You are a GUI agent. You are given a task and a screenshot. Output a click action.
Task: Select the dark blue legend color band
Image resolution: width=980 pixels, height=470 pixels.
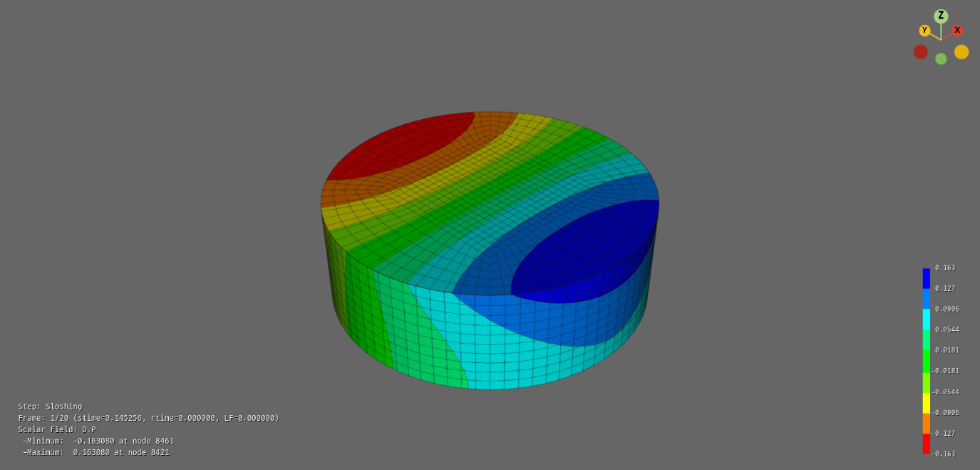(x=927, y=278)
